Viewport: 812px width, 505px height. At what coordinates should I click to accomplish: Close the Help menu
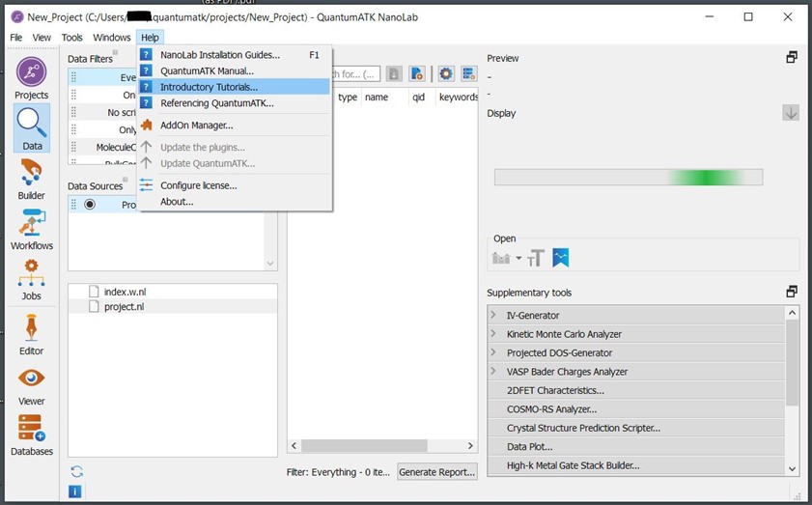[151, 38]
